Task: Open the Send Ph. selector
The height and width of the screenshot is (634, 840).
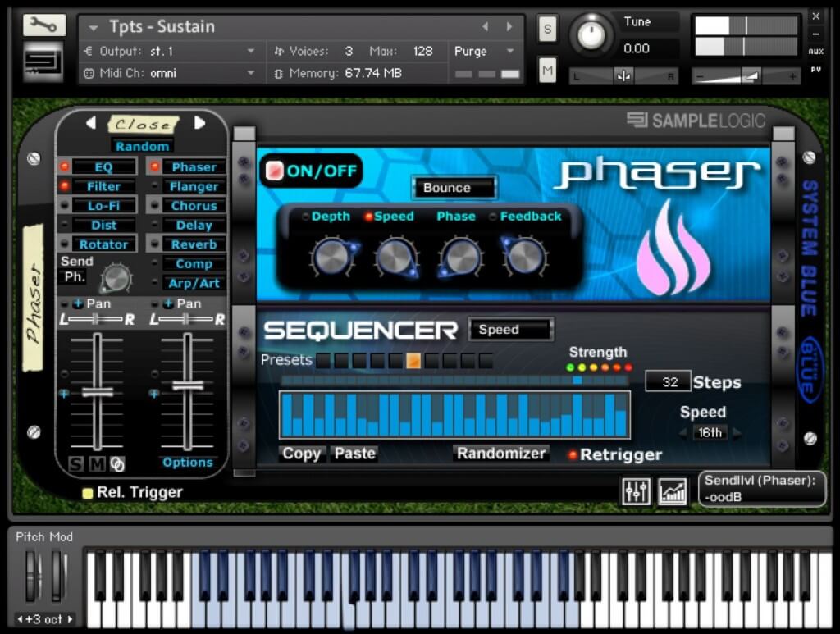Action: (x=75, y=277)
